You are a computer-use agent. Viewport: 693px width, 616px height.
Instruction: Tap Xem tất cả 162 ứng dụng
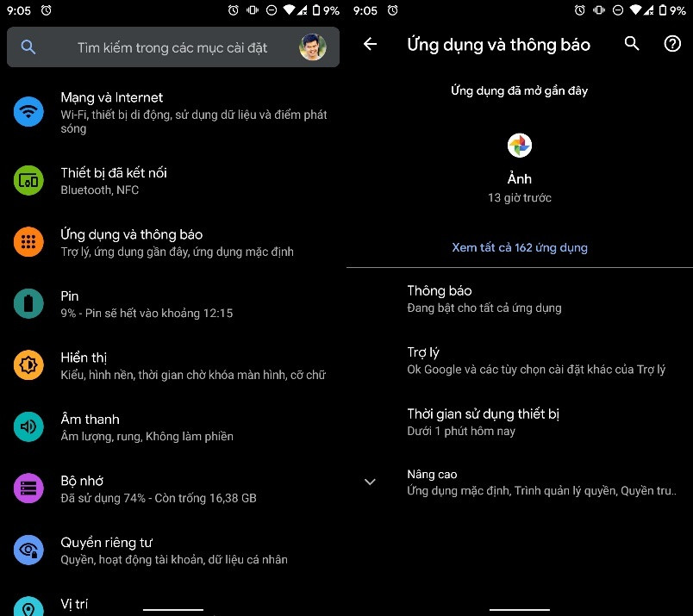519,247
